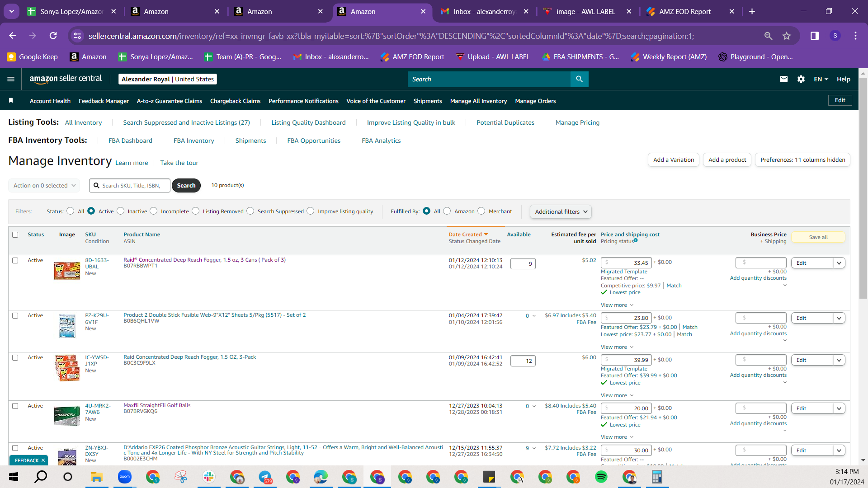Click the search magnifier button in header

pos(579,79)
